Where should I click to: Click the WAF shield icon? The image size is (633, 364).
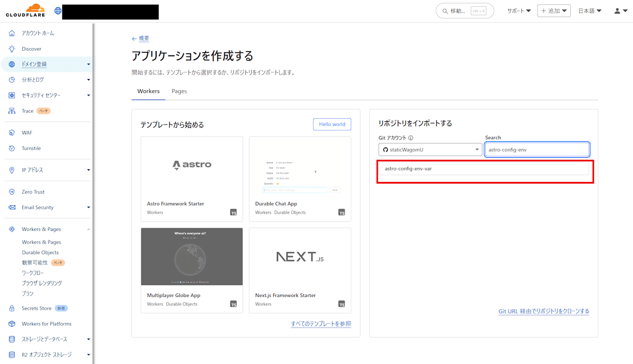point(12,133)
